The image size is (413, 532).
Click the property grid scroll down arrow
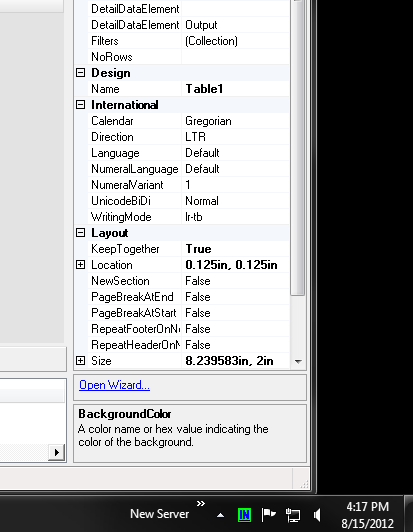tap(299, 362)
